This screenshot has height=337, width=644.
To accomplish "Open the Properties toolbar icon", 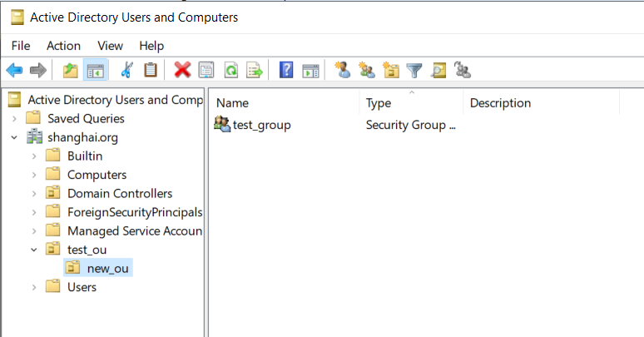I will 206,70.
